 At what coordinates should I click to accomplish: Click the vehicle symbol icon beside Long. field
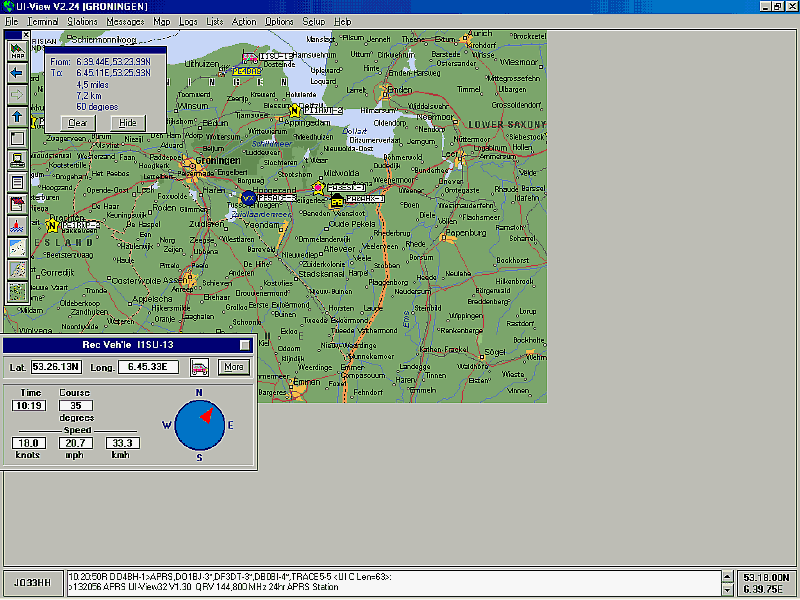pos(199,367)
